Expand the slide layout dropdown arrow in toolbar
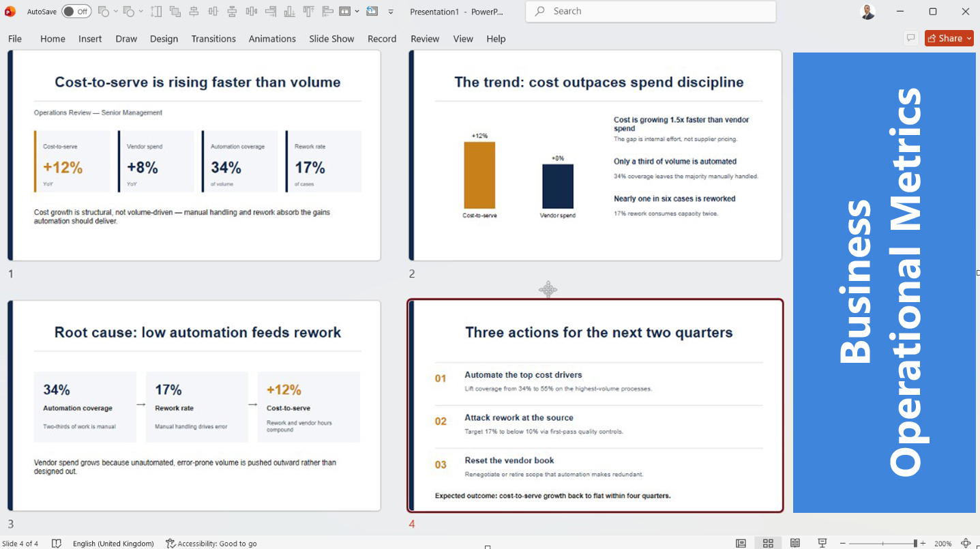980x549 pixels. (x=357, y=12)
